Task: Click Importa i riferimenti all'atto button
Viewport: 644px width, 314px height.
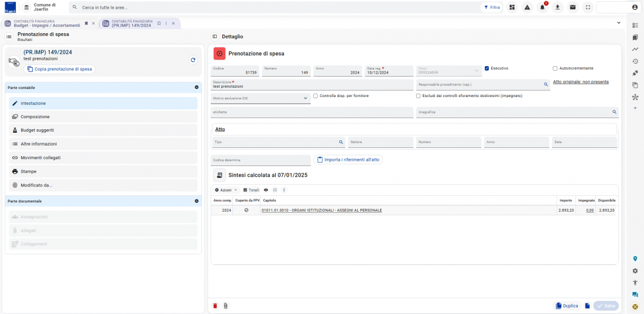Action: point(348,159)
